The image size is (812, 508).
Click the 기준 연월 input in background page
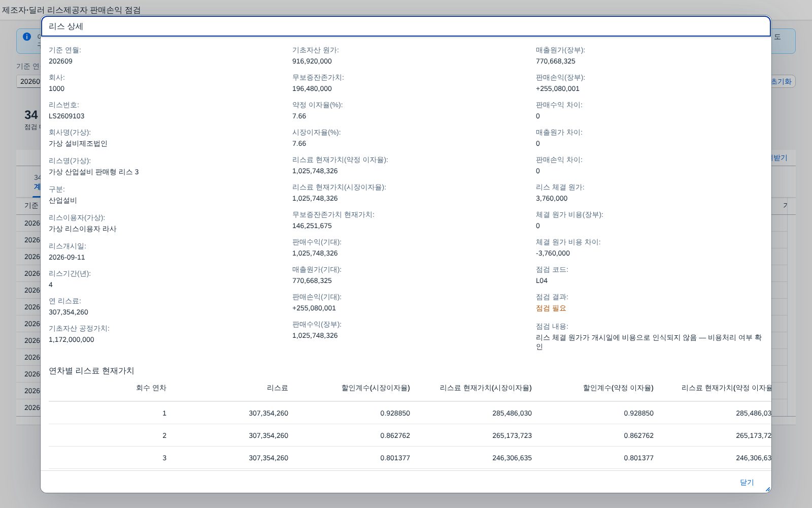click(29, 81)
